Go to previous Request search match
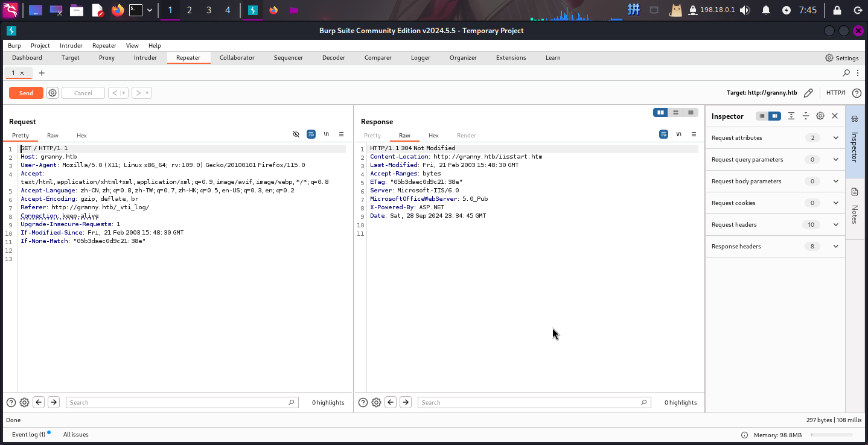Viewport: 868px width, 445px height. point(39,402)
